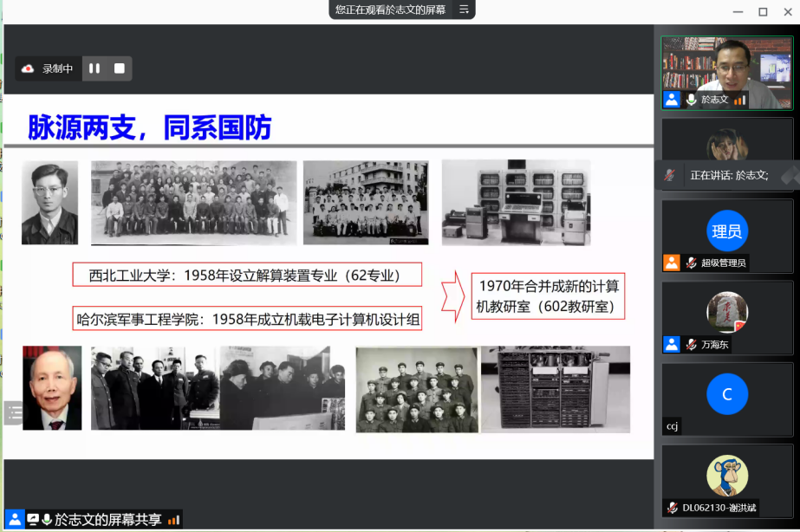Click the green microphone icon beside 於志文
The image size is (800, 532).
691,100
